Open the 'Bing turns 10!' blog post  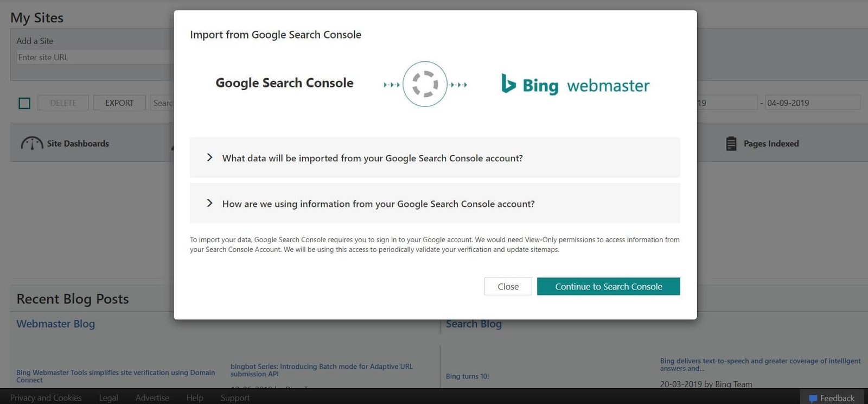[x=467, y=376]
